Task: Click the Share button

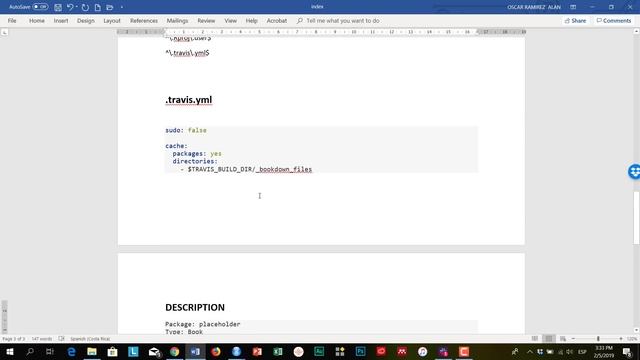Action: [x=576, y=20]
